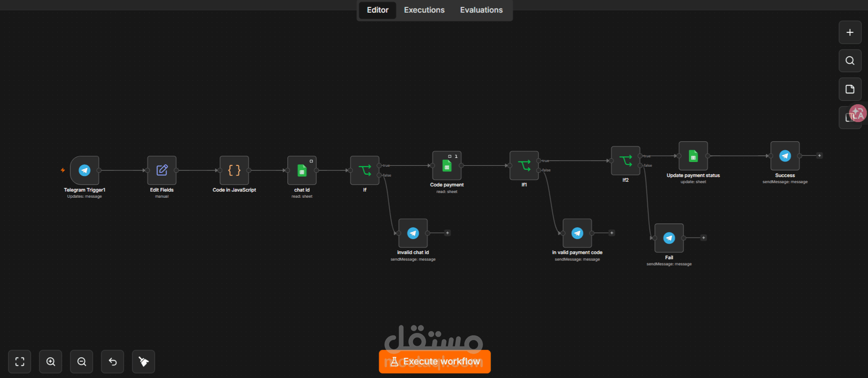Add a node after in valid payment code
The height and width of the screenshot is (378, 868).
612,233
